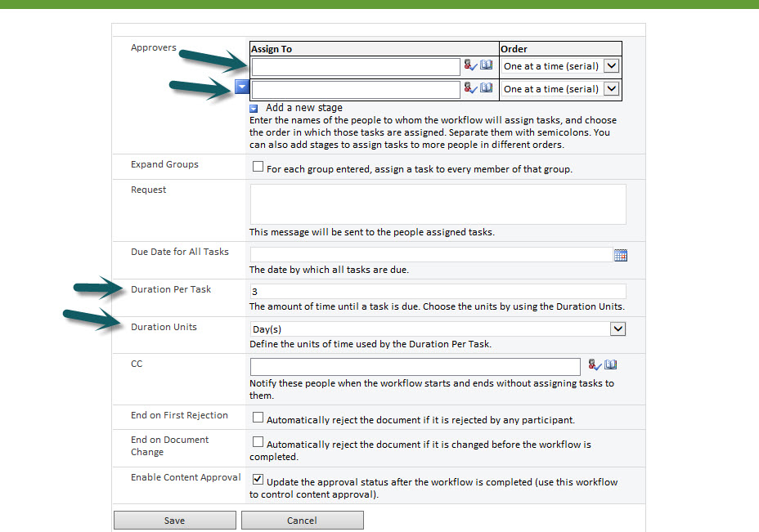
Task: Open the Duration Units Day(s) dropdown
Action: tap(618, 329)
